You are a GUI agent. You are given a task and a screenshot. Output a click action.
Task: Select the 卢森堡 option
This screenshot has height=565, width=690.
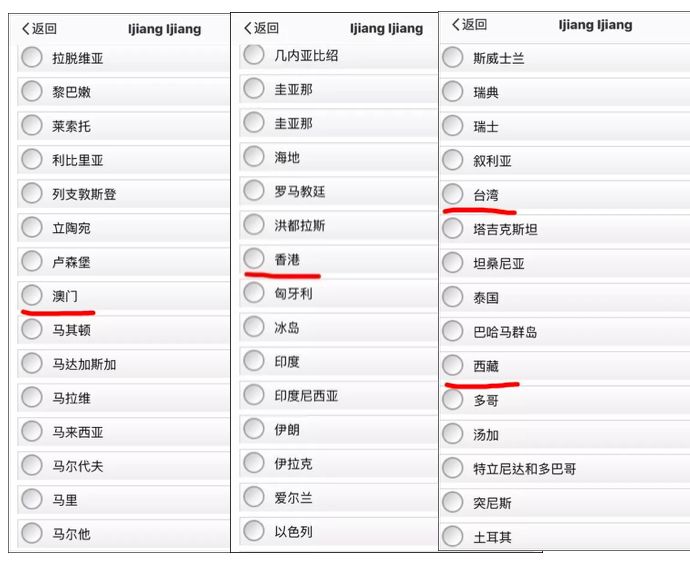point(32,262)
